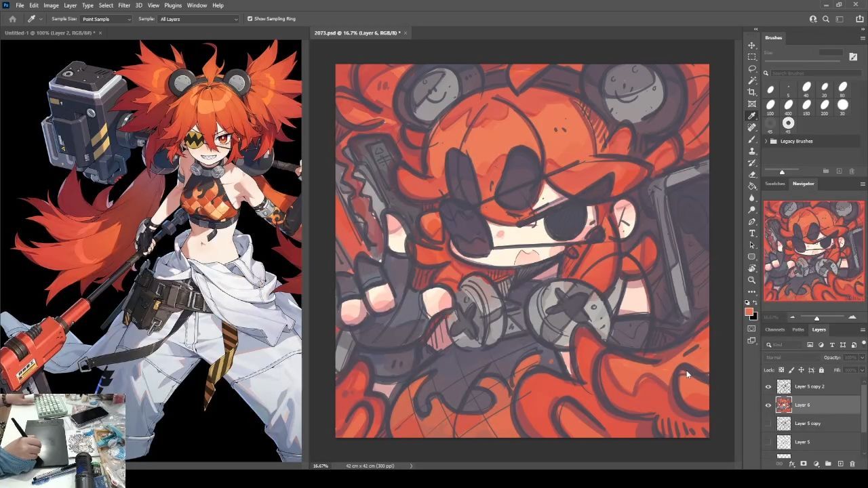Image resolution: width=868 pixels, height=488 pixels.
Task: Select the Spot Healing Brush tool
Action: (x=751, y=127)
